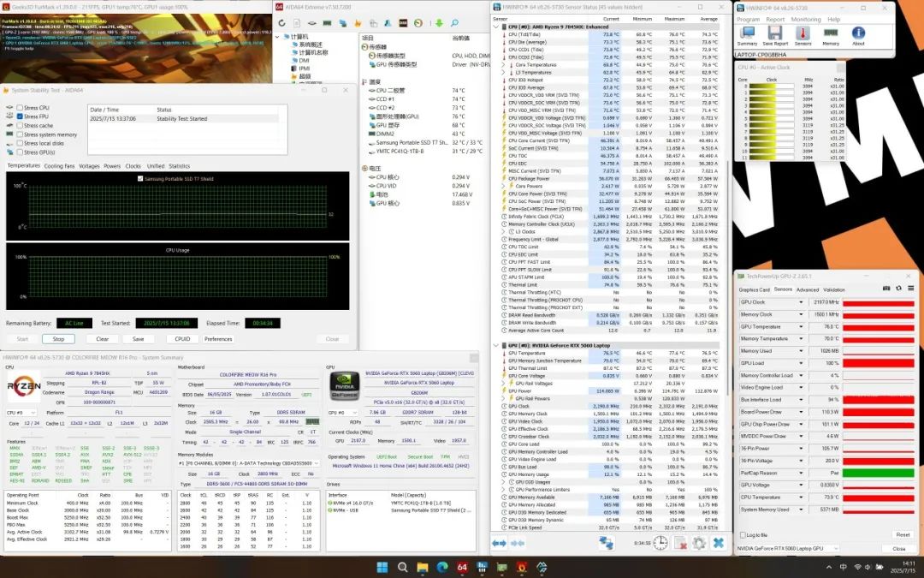Switch to the Voltages tab in Stability Test
Viewport: 924px width, 578px height.
pyautogui.click(x=90, y=166)
